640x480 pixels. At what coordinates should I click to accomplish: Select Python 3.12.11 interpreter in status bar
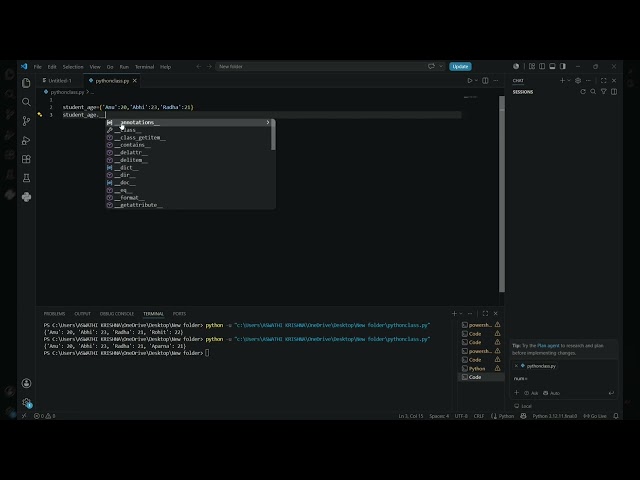[x=555, y=416]
